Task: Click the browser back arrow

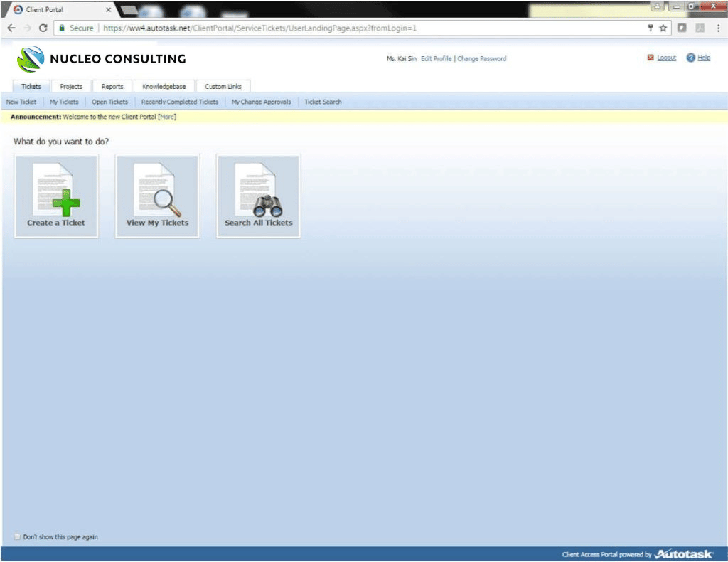Action: click(11, 28)
